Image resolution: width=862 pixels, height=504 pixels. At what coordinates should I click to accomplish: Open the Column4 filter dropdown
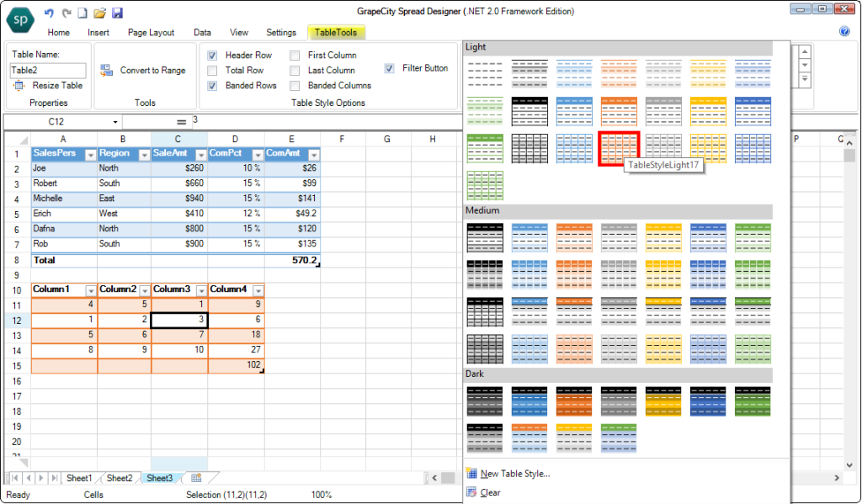click(x=258, y=291)
